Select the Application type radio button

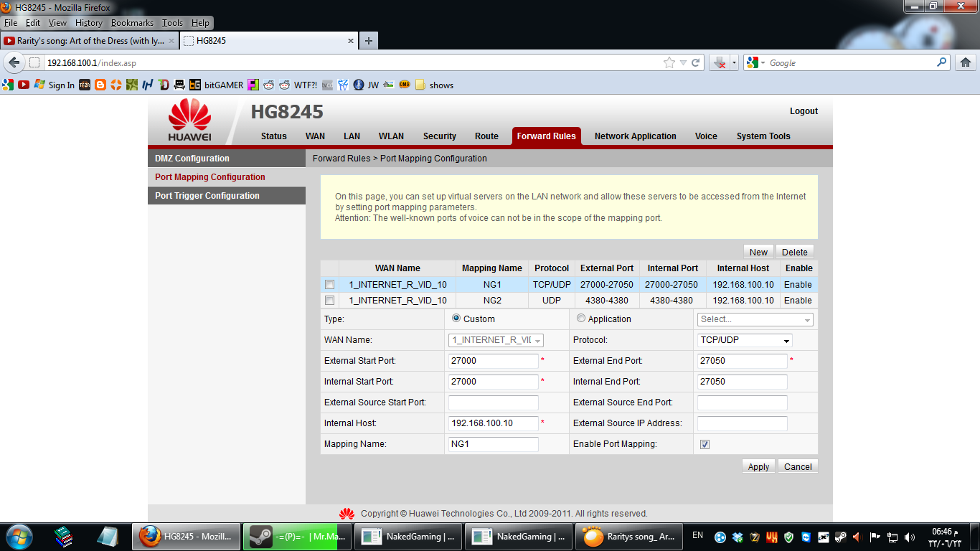tap(581, 319)
